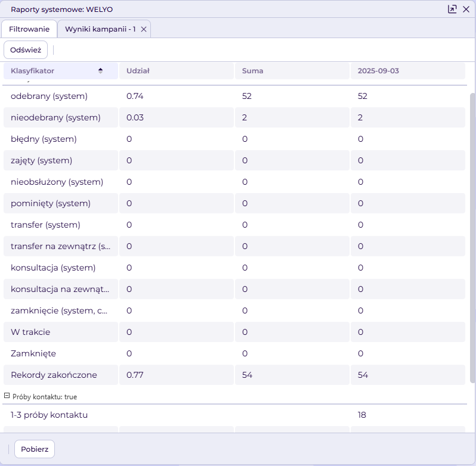
Task: Click the Pobierz button
Action: 35,449
